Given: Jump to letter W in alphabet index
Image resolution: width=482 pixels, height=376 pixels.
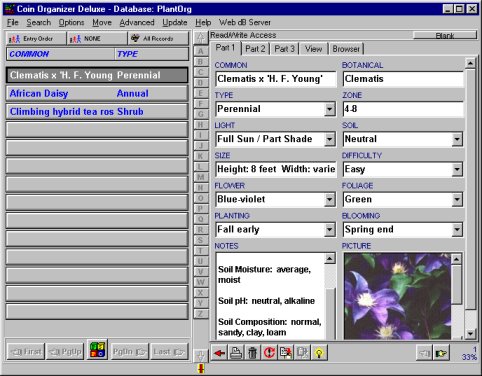Looking at the screenshot, I should point(200,282).
